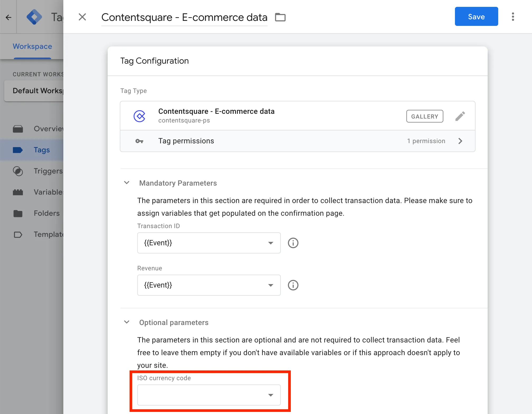Collapse the Optional parameters section
Screen dimensions: 532x414
pos(127,322)
